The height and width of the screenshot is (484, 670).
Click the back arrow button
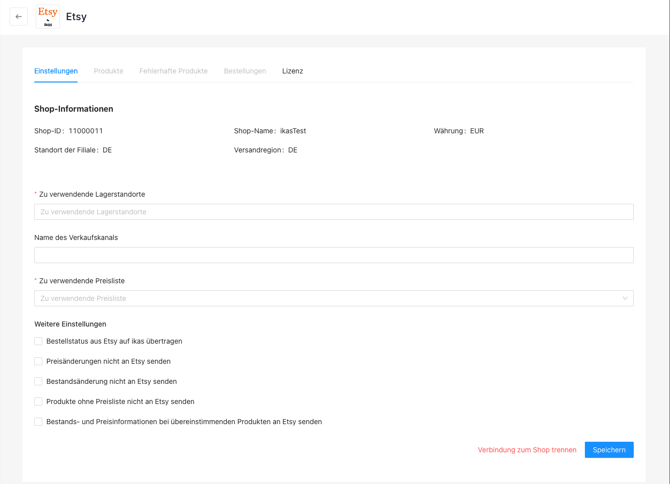click(x=18, y=17)
